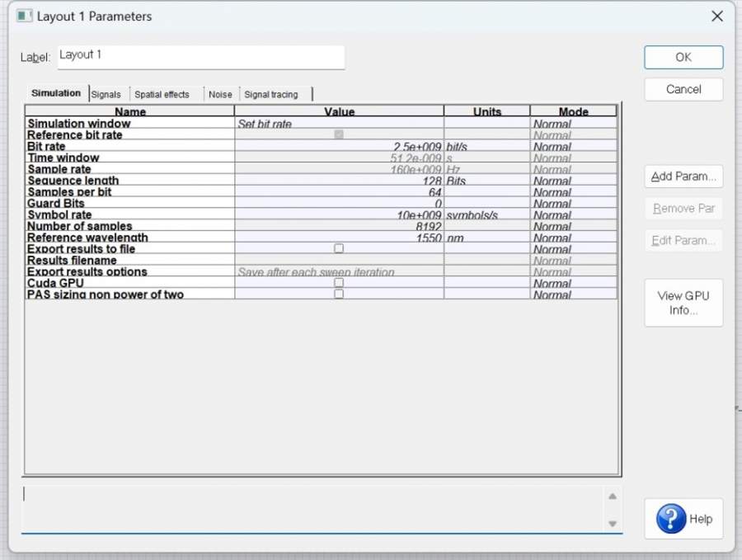Open View GPU Info

(x=683, y=303)
